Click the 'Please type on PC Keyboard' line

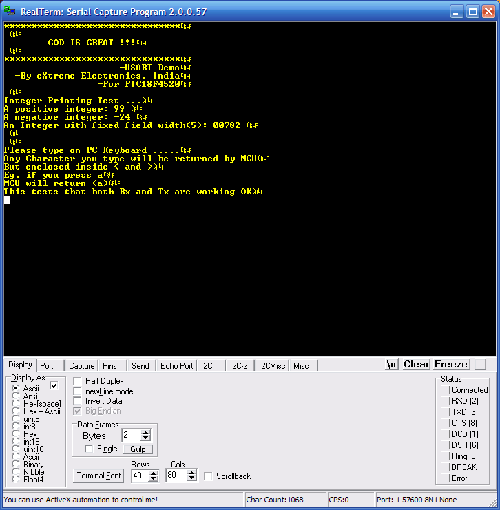point(97,150)
